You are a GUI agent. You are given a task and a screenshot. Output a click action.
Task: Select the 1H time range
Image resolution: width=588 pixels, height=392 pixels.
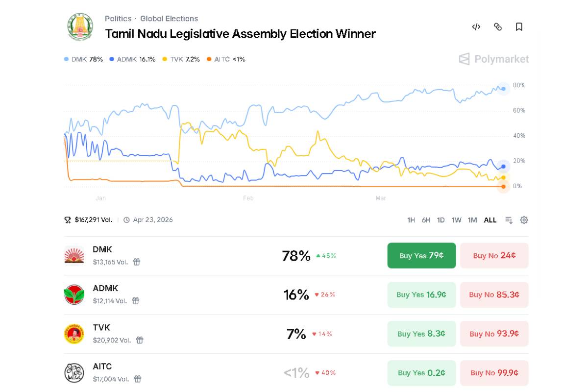click(x=411, y=220)
